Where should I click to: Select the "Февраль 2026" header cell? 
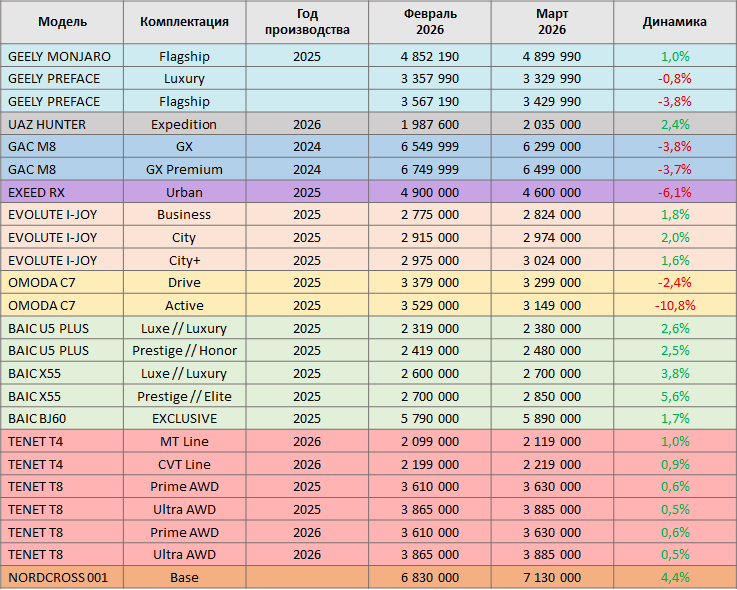tap(431, 22)
